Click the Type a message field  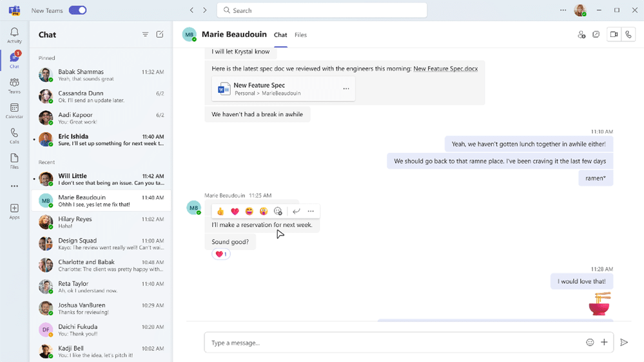393,343
